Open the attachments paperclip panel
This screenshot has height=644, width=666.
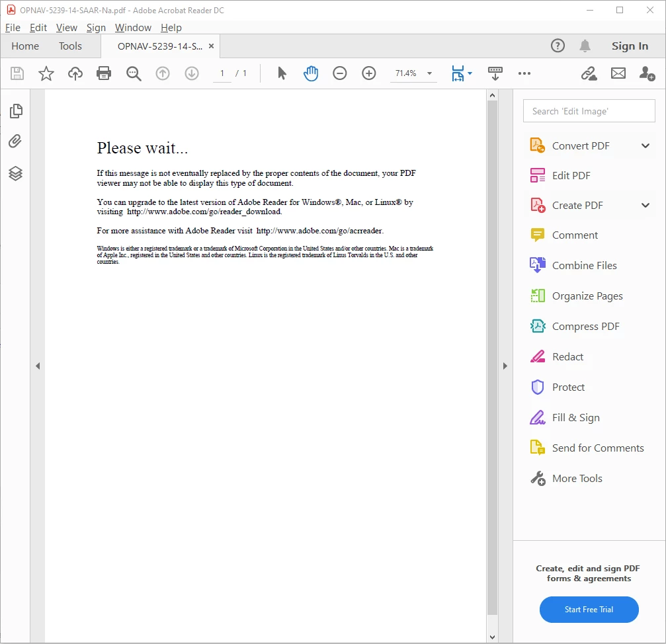click(x=15, y=141)
